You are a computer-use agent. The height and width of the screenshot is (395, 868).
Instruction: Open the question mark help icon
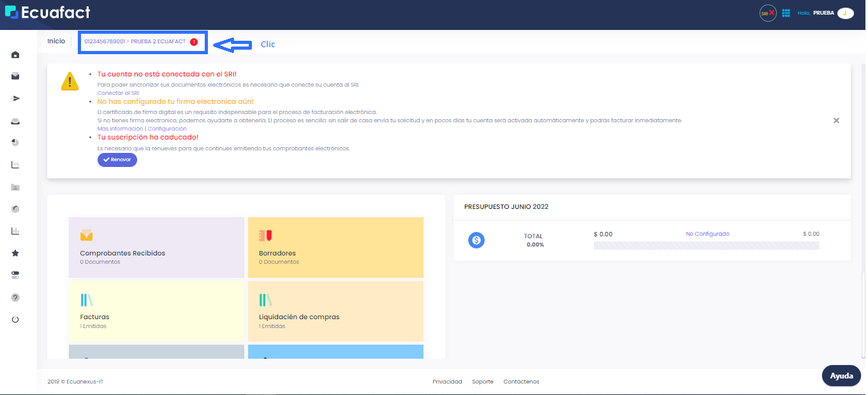(x=15, y=297)
